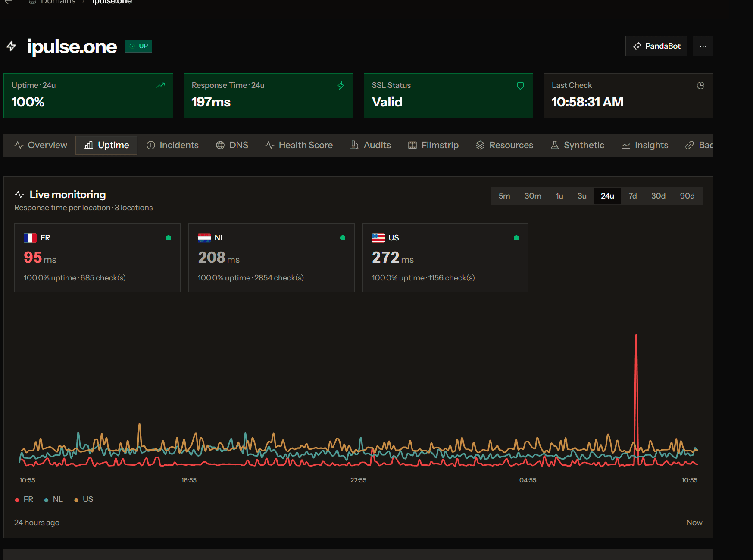Click the sparkle icon on PandaBot button

point(637,46)
